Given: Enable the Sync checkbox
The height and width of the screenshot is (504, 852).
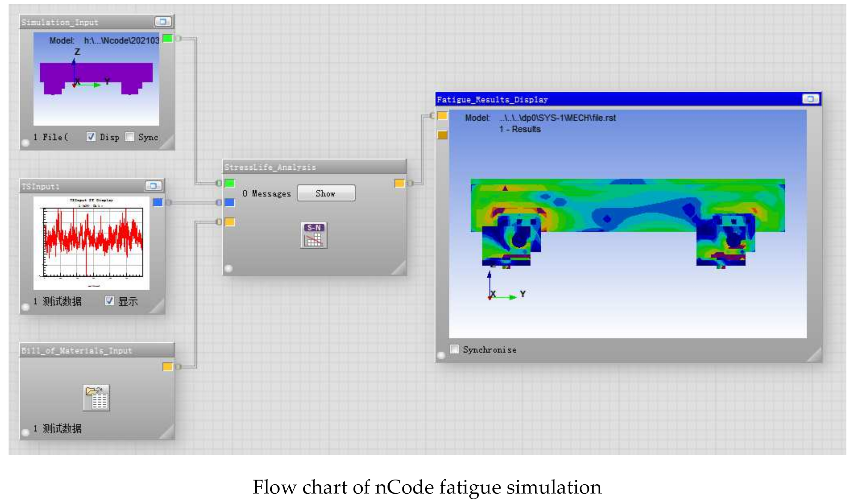Looking at the screenshot, I should click(x=130, y=137).
